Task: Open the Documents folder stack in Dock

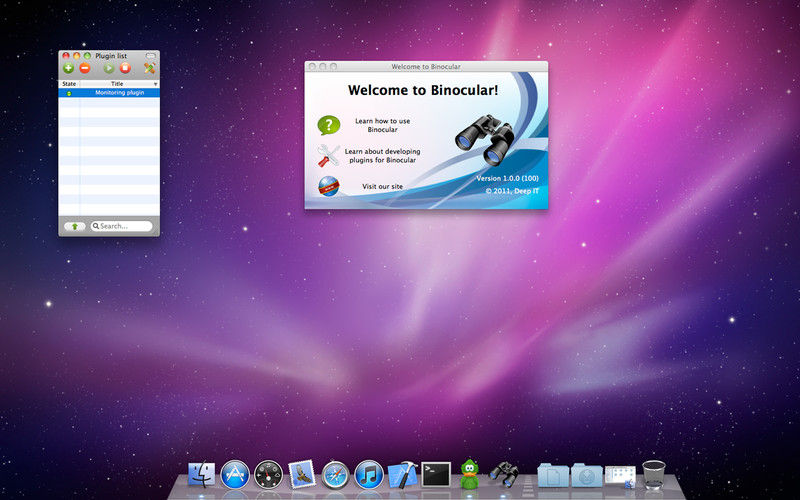Action: click(553, 475)
